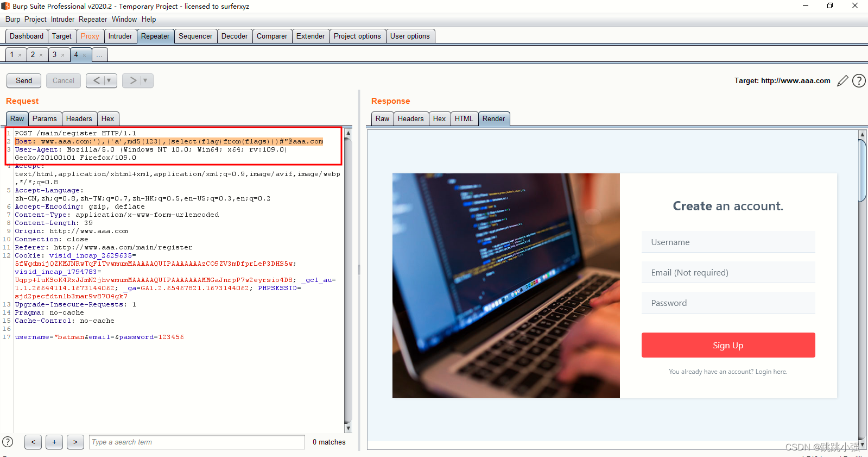868x457 pixels.
Task: Switch response view to HTML
Action: 464,118
